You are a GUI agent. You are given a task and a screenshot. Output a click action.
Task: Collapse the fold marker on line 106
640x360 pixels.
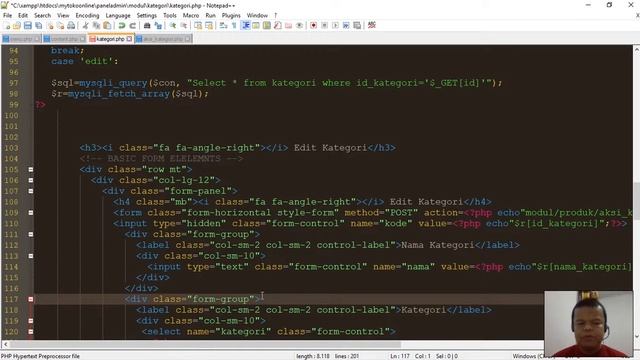pyautogui.click(x=31, y=180)
